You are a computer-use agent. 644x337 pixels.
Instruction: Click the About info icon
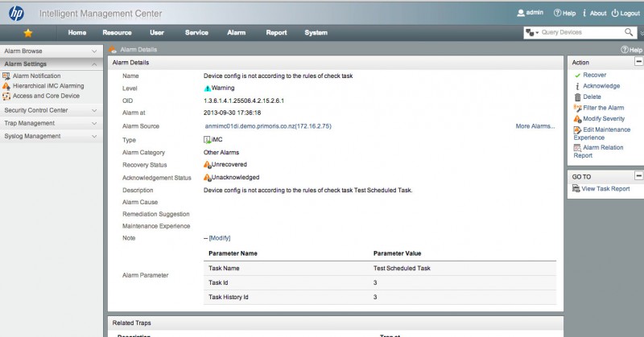(584, 13)
